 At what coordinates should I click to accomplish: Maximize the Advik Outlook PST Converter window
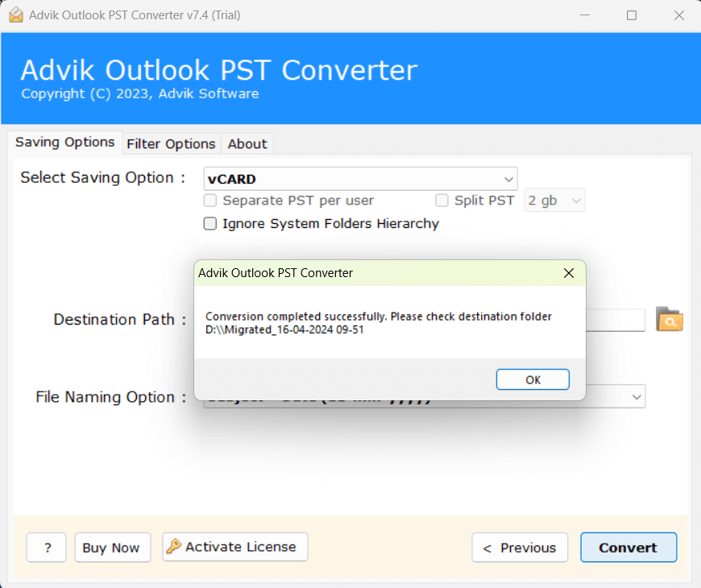pos(632,15)
